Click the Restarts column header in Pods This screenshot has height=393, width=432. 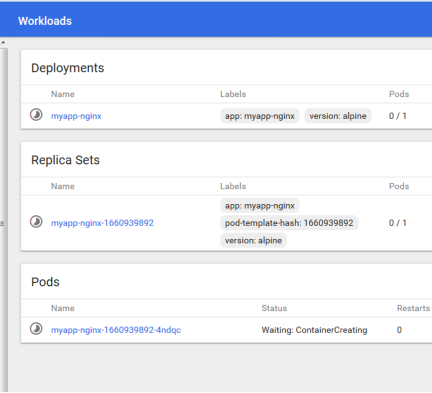[413, 308]
